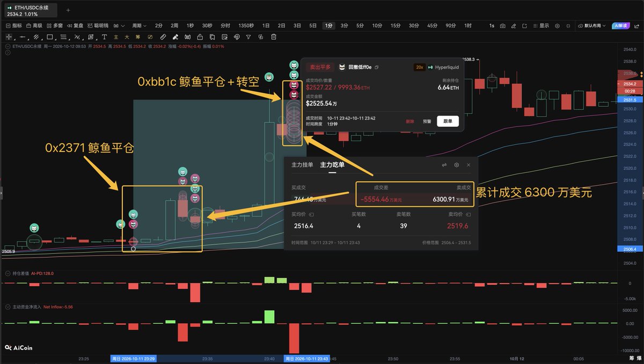Collapse the ETH/USDC永续 legend toggle
This screenshot has height=364, width=644.
pyautogui.click(x=7, y=47)
